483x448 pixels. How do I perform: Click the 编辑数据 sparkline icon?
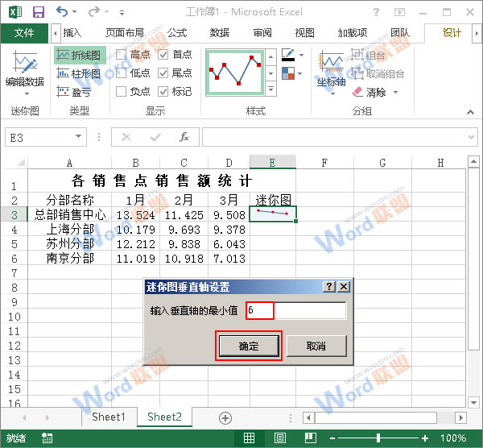[25, 61]
